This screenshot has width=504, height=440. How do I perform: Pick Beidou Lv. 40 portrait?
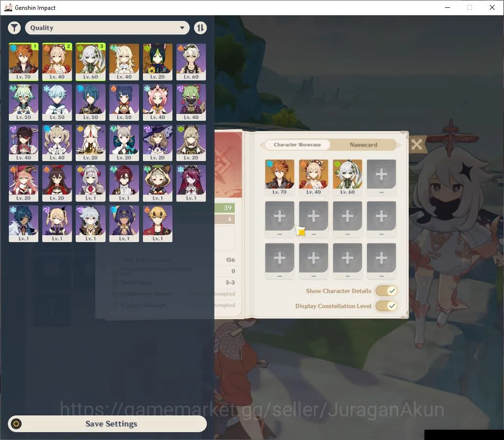click(x=24, y=143)
